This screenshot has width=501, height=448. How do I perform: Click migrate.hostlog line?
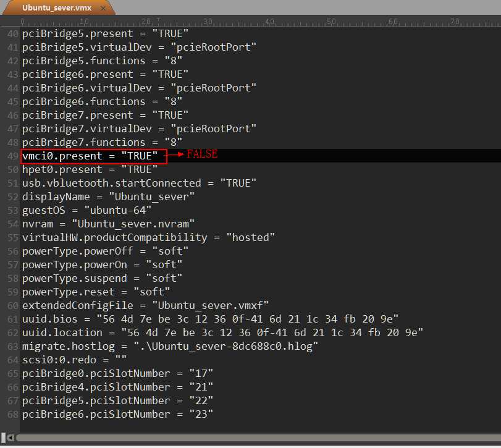170,346
